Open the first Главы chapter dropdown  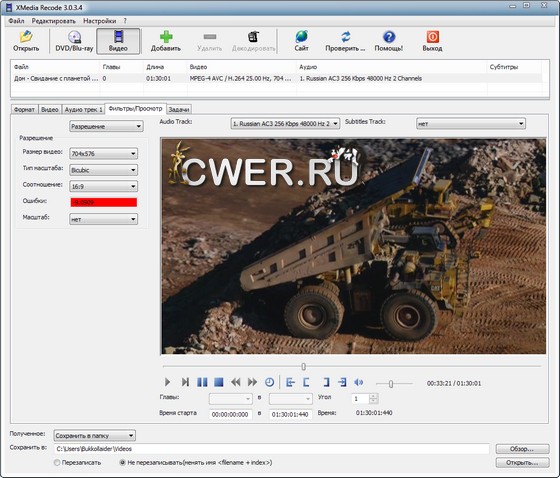click(x=231, y=398)
